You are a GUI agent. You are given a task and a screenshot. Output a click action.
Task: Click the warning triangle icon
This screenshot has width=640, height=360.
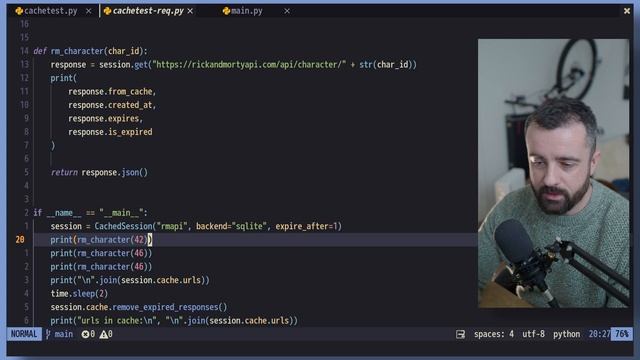(x=104, y=334)
